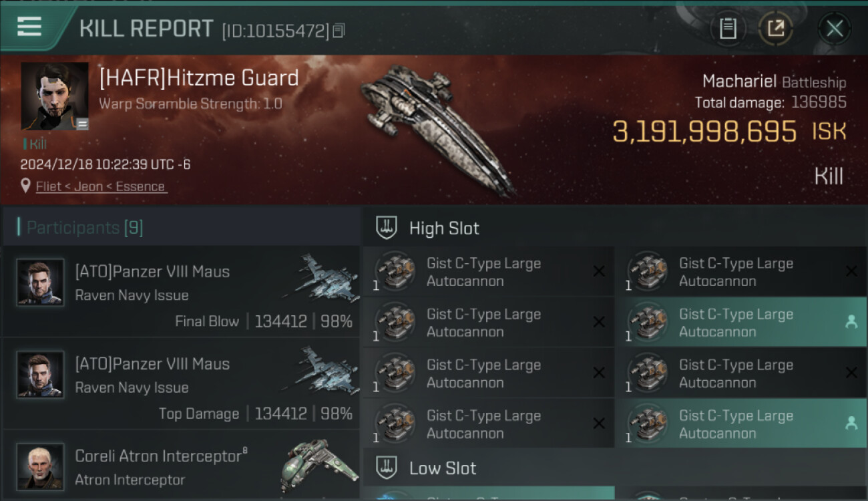
Task: Click person icon on highlighted second-row autocannon
Action: click(851, 322)
